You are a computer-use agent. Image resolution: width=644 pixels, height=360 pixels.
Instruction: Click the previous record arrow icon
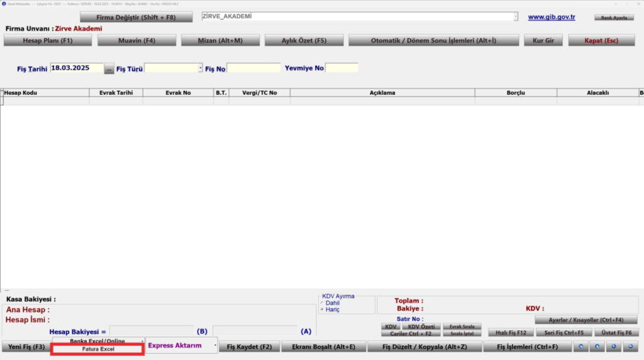point(597,346)
